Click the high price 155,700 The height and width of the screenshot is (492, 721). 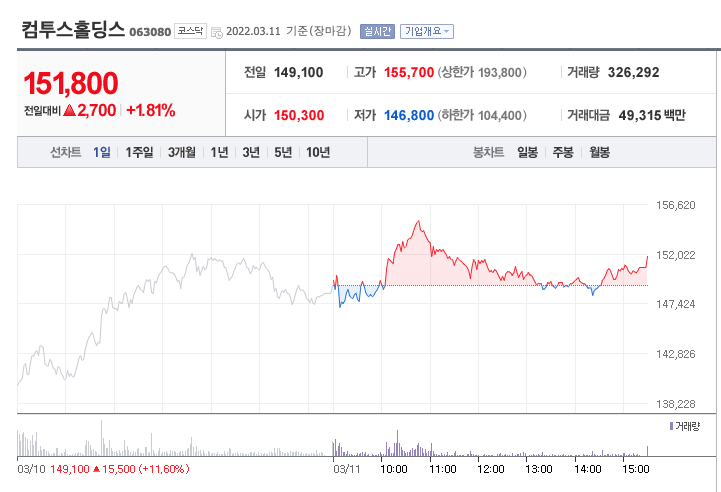point(409,72)
